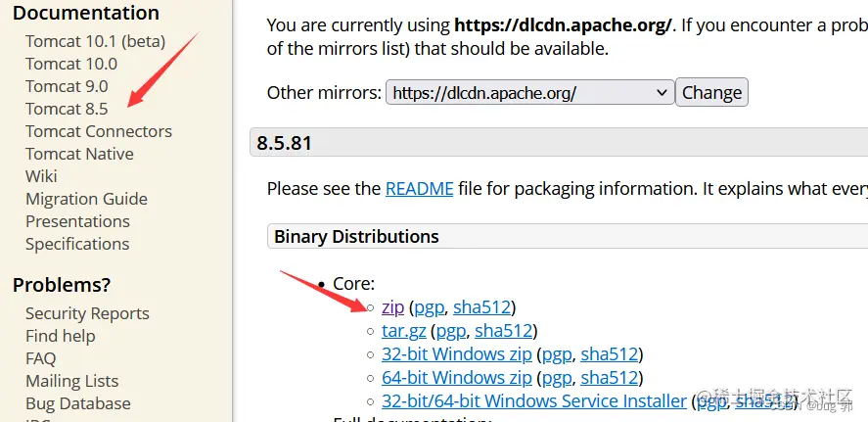Visit the Security Reports page

pyautogui.click(x=87, y=313)
